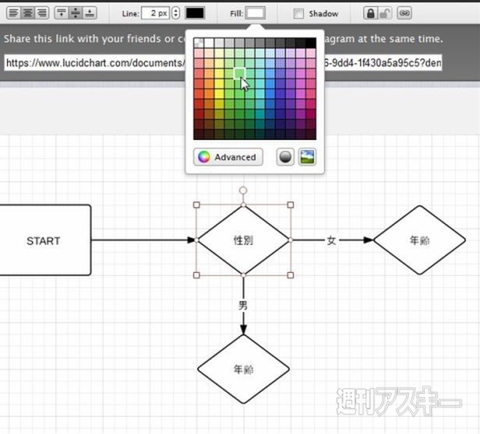Align text to bottom vertically
Image resolution: width=480 pixels, height=434 pixels.
(90, 13)
